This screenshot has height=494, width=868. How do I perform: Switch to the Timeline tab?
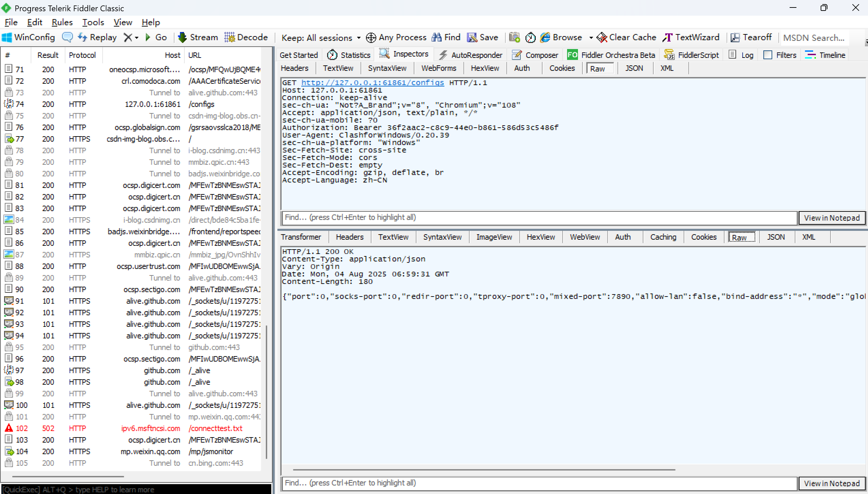[825, 55]
